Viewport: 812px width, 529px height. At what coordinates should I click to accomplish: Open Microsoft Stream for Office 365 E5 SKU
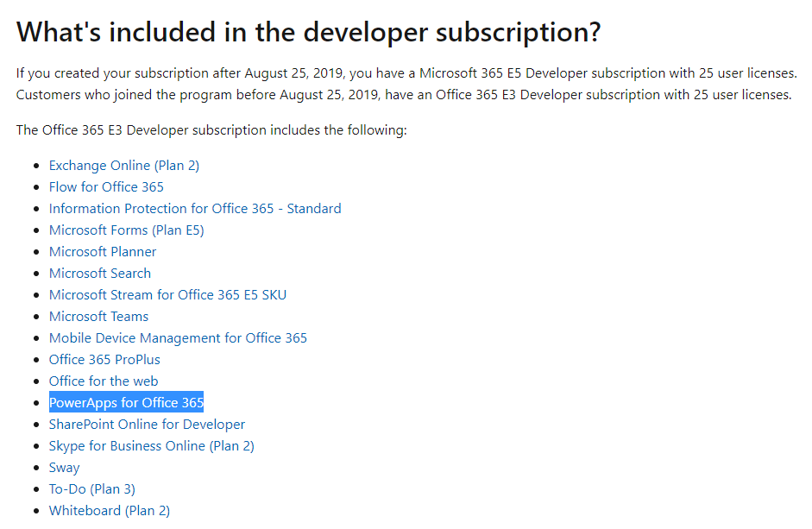(x=167, y=294)
